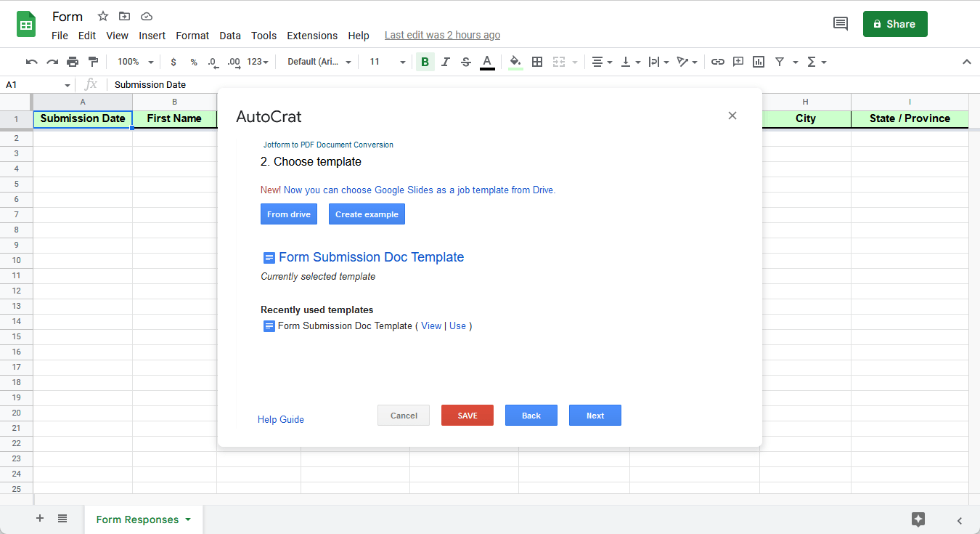Viewport: 980px width, 534px height.
Task: Open the Help menu
Action: coord(359,36)
